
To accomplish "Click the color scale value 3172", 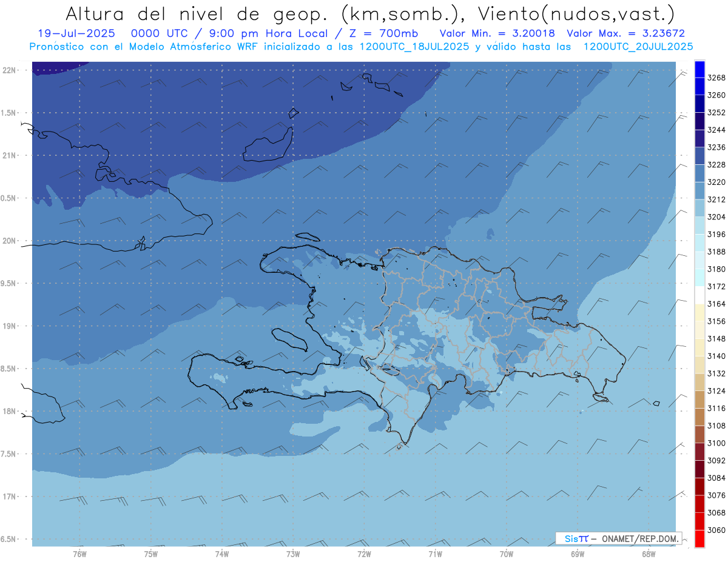I will [x=716, y=286].
